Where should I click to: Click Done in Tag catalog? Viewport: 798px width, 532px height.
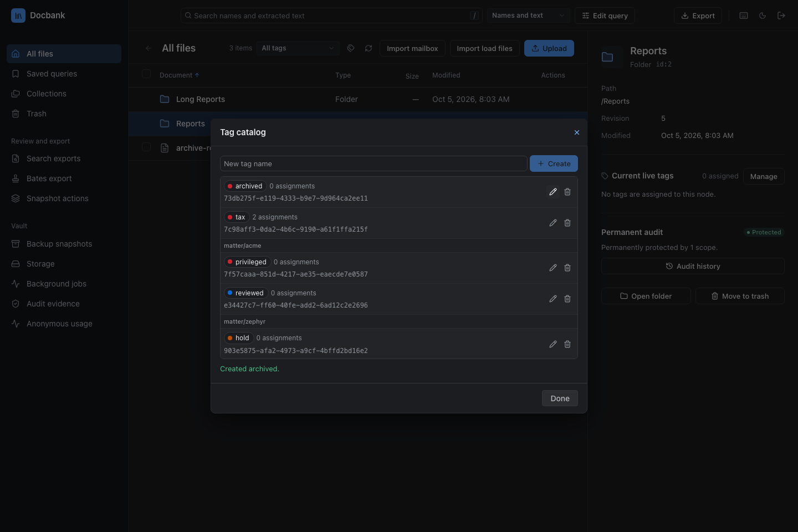pos(560,398)
